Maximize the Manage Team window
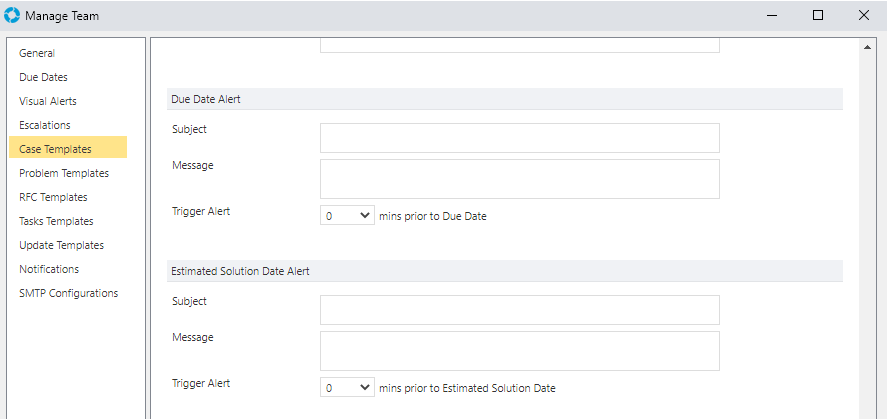887x419 pixels. (817, 15)
